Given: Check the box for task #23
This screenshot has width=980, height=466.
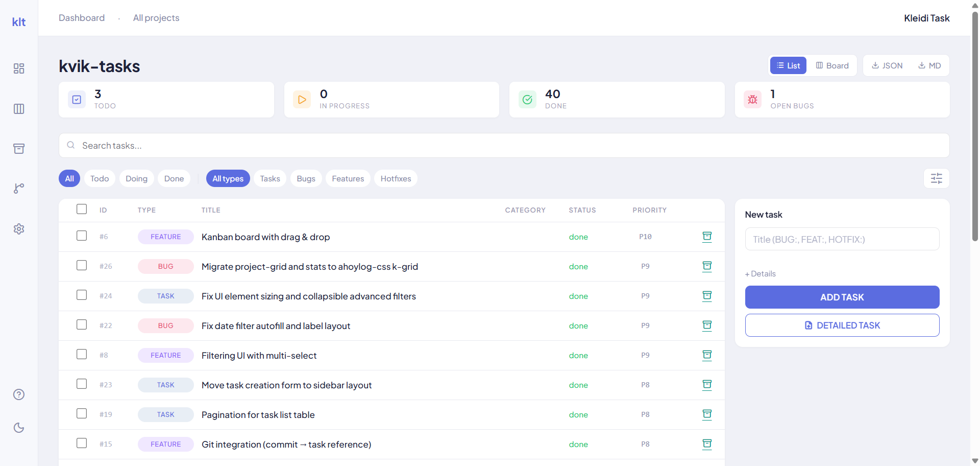Looking at the screenshot, I should (x=82, y=384).
